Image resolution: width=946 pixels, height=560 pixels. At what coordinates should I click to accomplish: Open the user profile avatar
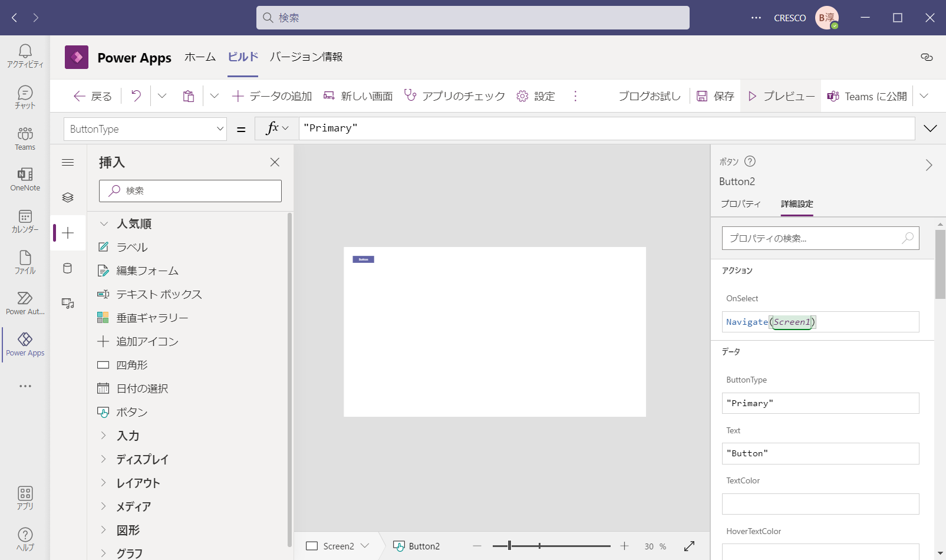(827, 18)
